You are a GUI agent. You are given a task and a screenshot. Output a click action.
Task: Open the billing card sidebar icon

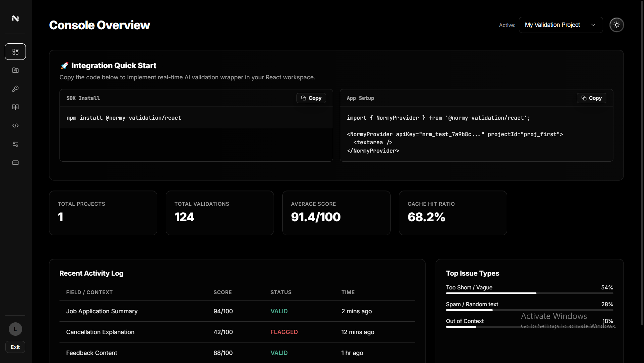pyautogui.click(x=15, y=163)
